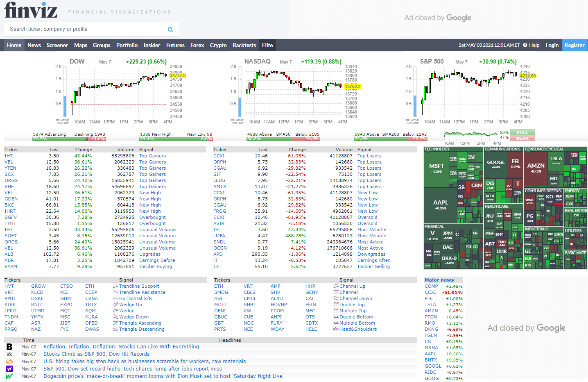Open the NASDAQ intraday chart
Image resolution: width=588 pixels, height=382 pixels.
[296, 91]
